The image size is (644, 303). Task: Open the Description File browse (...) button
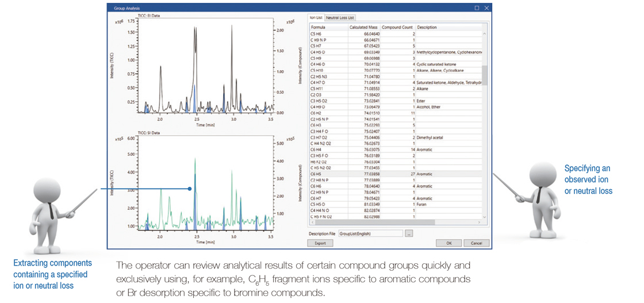tap(409, 234)
